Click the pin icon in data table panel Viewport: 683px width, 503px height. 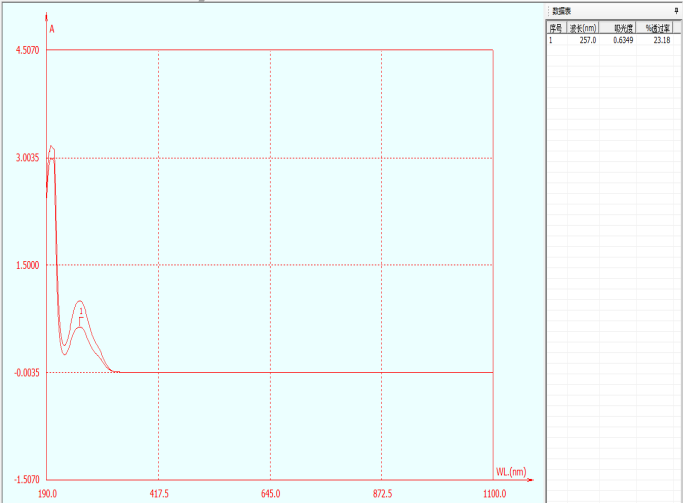pyautogui.click(x=676, y=10)
